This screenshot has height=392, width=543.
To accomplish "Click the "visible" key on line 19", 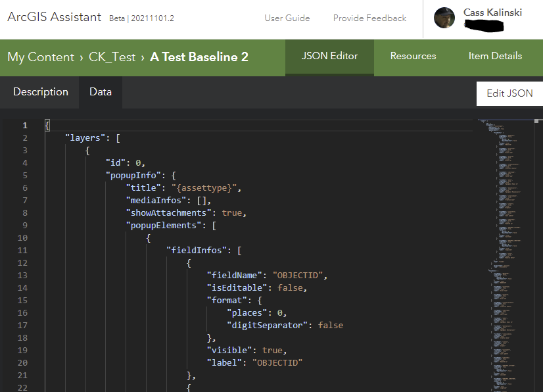I will 229,350.
